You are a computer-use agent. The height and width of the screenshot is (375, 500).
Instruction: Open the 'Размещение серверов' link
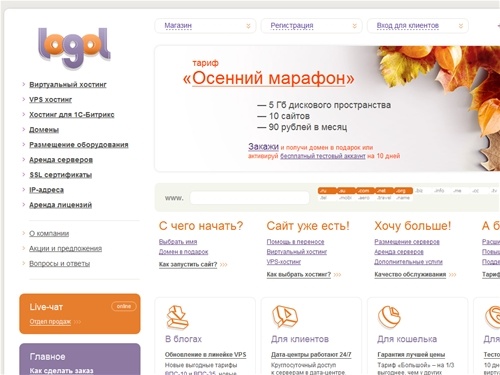click(407, 242)
